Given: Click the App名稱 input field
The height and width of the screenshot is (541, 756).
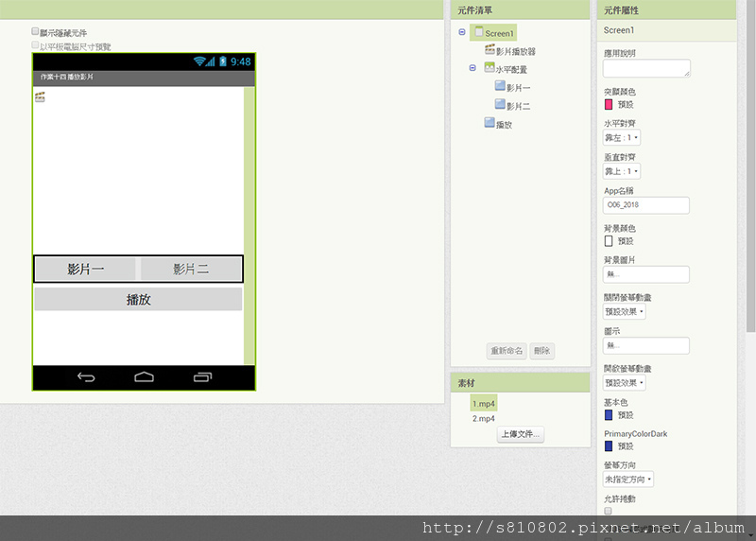Looking at the screenshot, I should (x=646, y=205).
